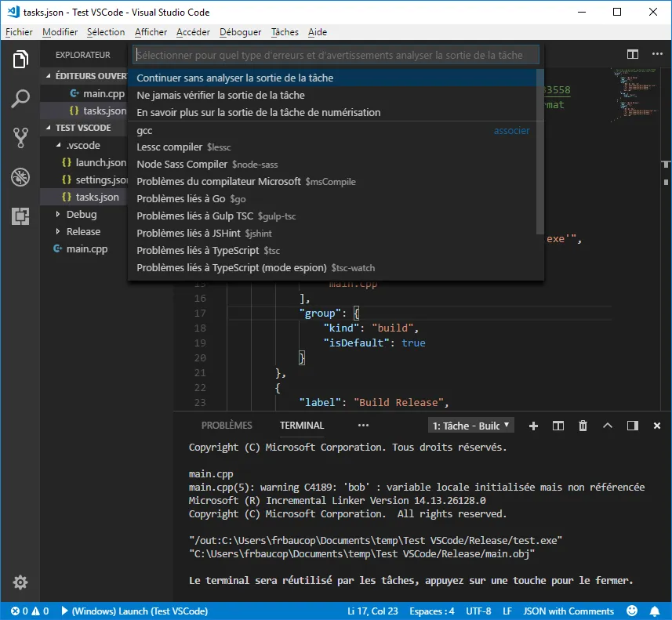Open the terminal selector dropdown
This screenshot has width=672, height=620.
coord(470,426)
